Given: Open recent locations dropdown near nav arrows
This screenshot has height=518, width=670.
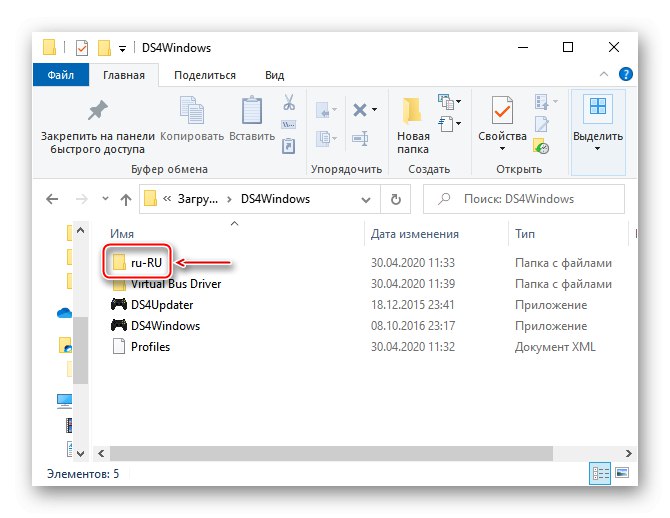Looking at the screenshot, I should tap(105, 199).
